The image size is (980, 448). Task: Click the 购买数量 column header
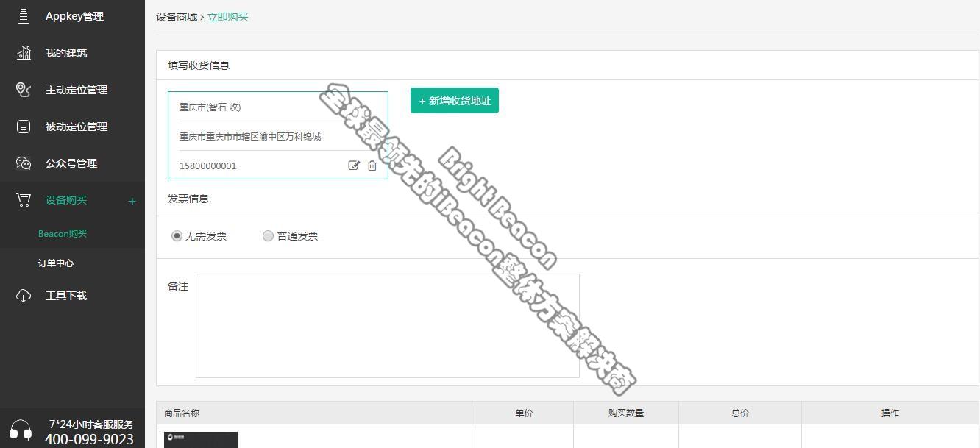tap(626, 413)
